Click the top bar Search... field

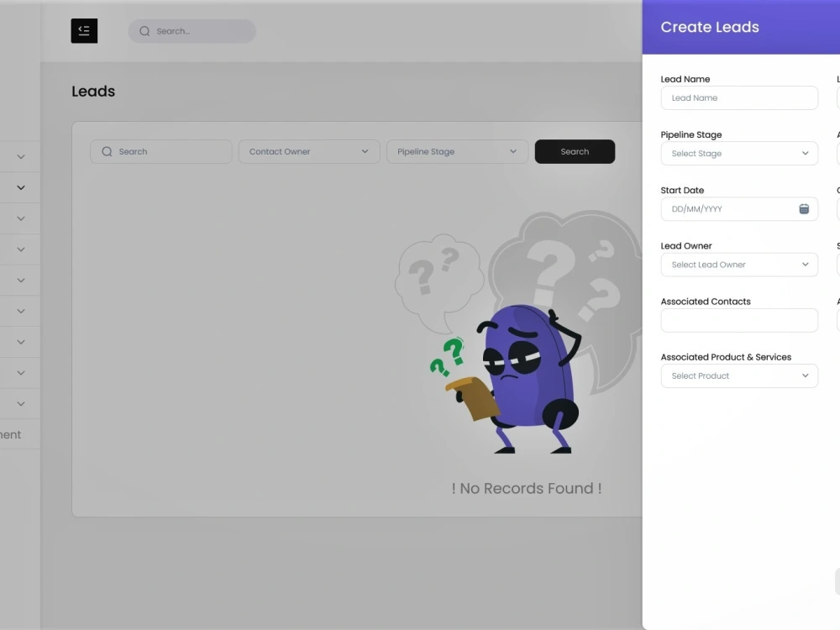pyautogui.click(x=192, y=31)
